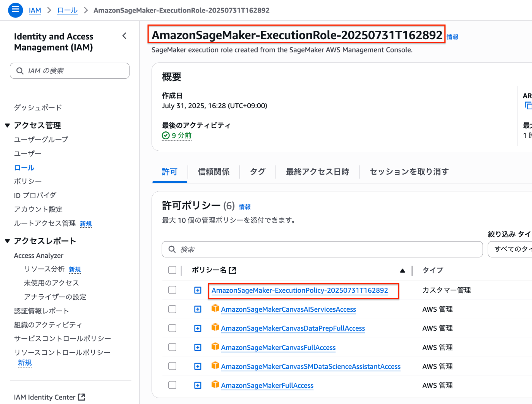Open the すべてのタイプ filter dropdown
The height and width of the screenshot is (404, 532).
tap(510, 249)
